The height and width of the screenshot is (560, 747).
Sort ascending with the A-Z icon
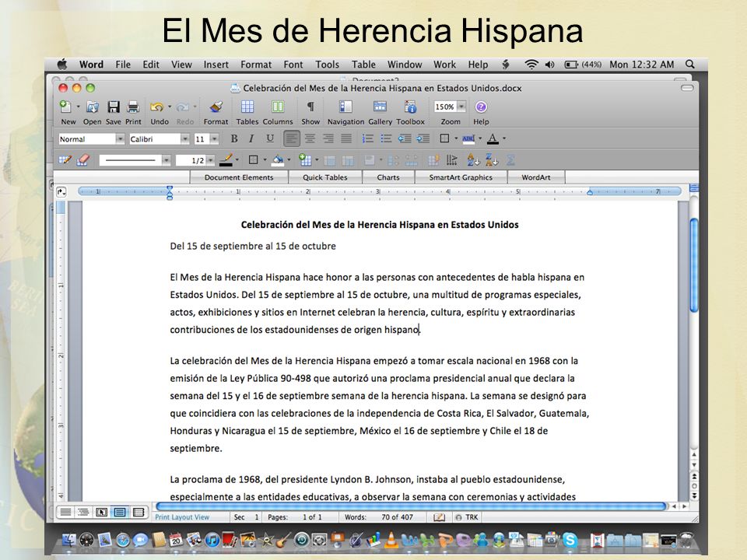[x=473, y=160]
